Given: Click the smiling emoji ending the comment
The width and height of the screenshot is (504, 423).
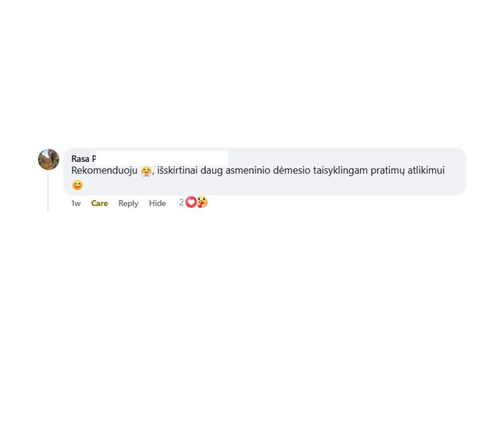Looking at the screenshot, I should click(x=77, y=185).
